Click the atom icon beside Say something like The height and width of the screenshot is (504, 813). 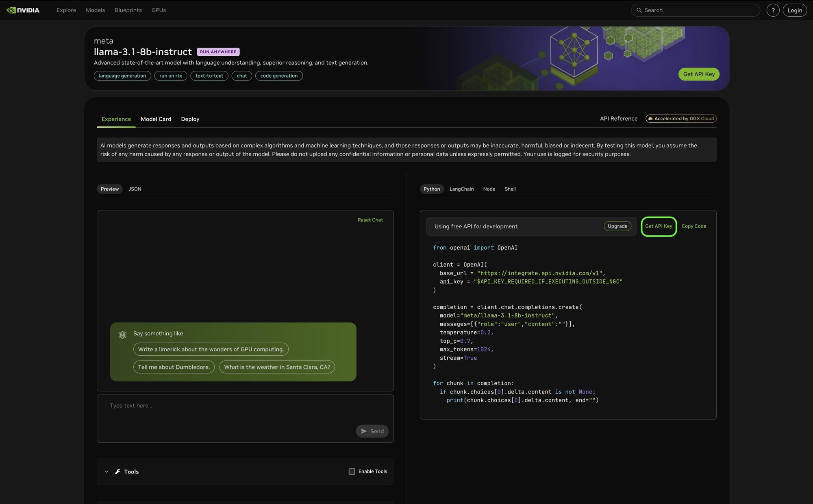(122, 335)
